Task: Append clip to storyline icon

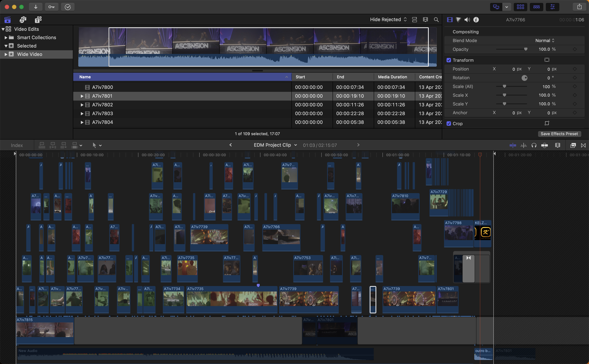Action: tap(64, 145)
